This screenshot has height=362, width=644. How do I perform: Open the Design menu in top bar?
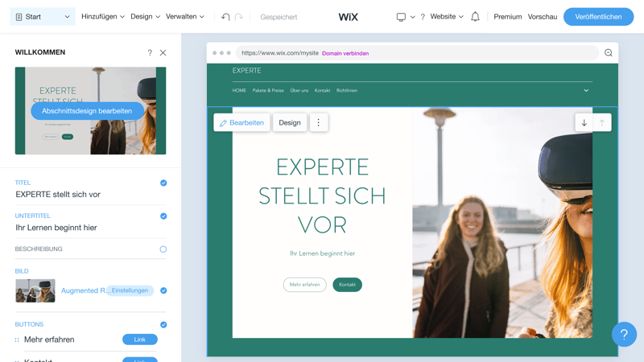coord(145,16)
